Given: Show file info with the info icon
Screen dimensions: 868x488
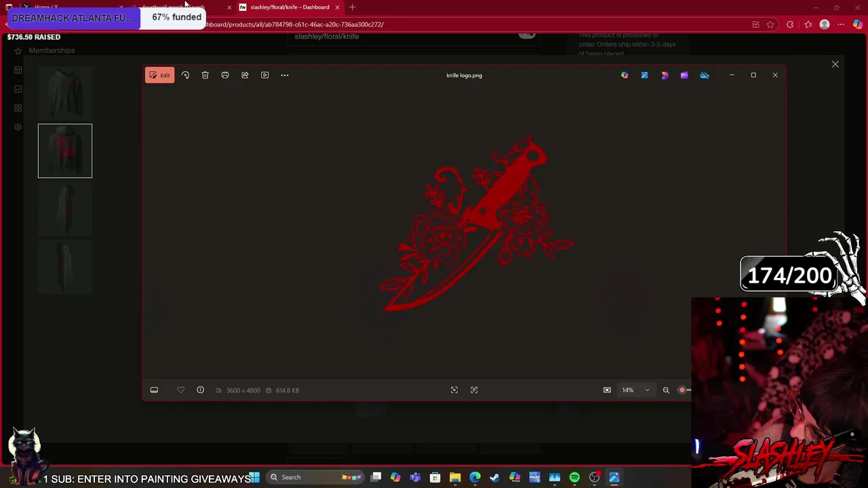Looking at the screenshot, I should point(200,390).
